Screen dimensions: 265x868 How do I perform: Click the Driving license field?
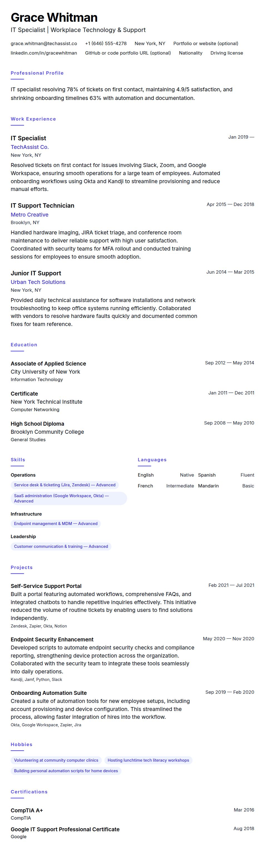(x=227, y=53)
